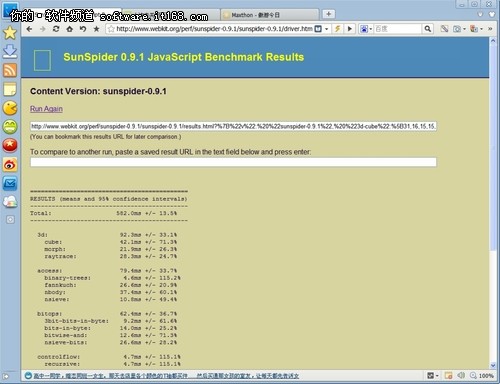Open a new tab with plus button
The width and height of the screenshot is (500, 384).
pyautogui.click(x=328, y=14)
